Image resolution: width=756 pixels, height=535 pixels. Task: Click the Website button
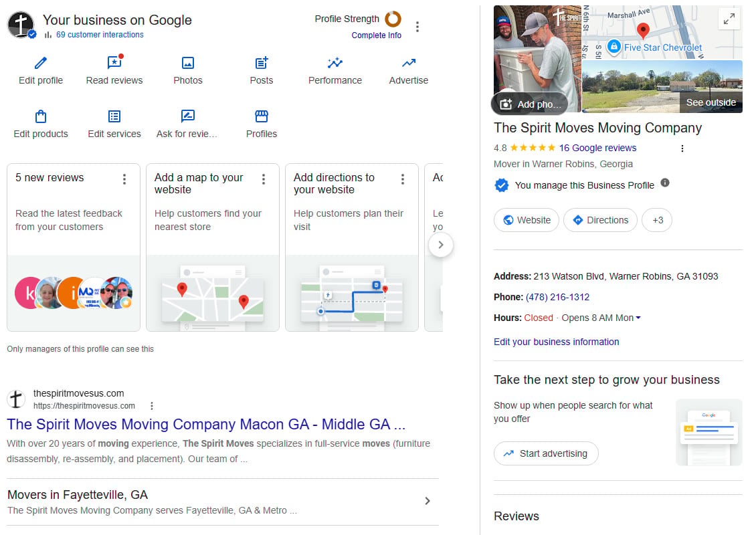click(527, 220)
